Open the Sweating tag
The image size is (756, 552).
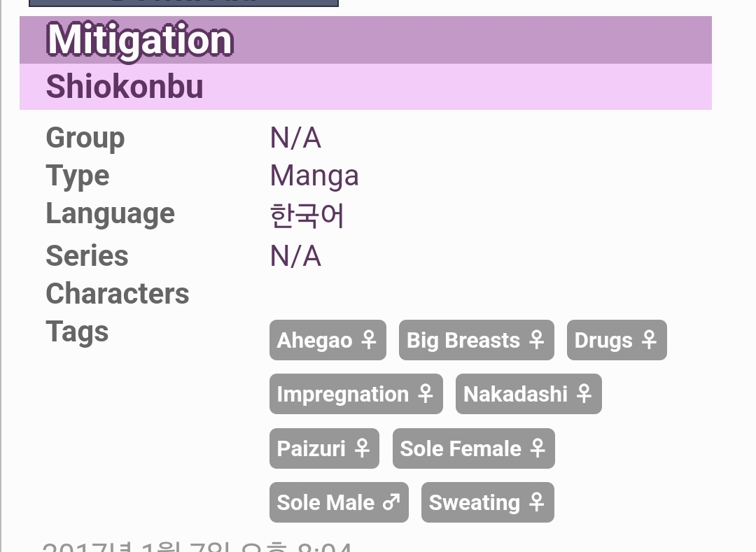click(487, 502)
